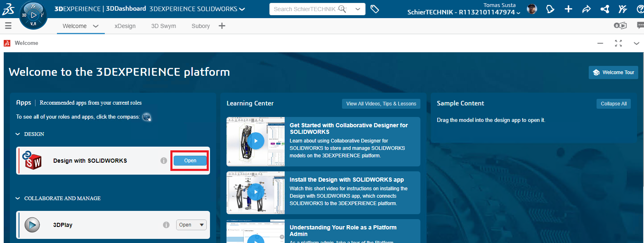Screen dimensions: 644x243
Task: Click the tag icon next to the search box
Action: pos(375,9)
